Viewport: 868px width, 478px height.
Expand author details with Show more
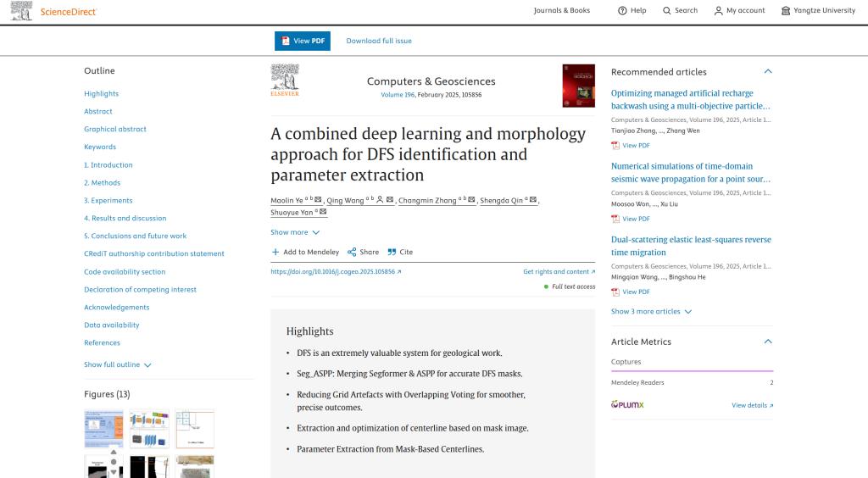[x=295, y=232]
